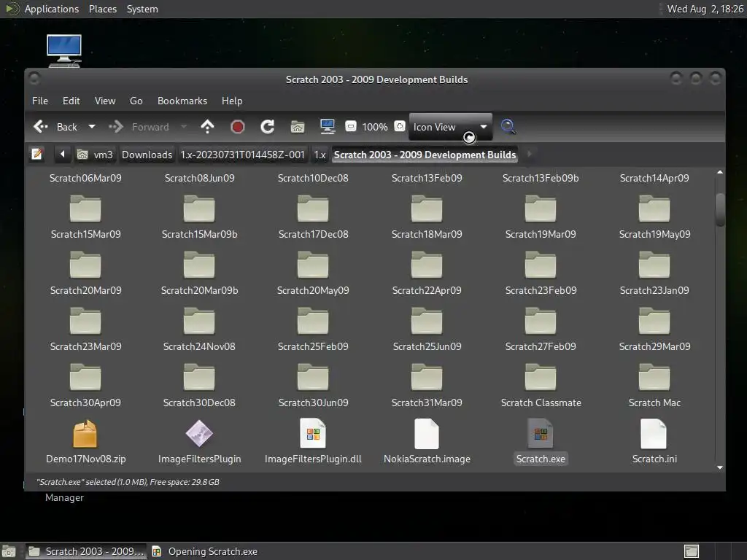Screen dimensions: 747x560
Task: Reset zoom by clicking 100% label
Action: [x=375, y=127]
